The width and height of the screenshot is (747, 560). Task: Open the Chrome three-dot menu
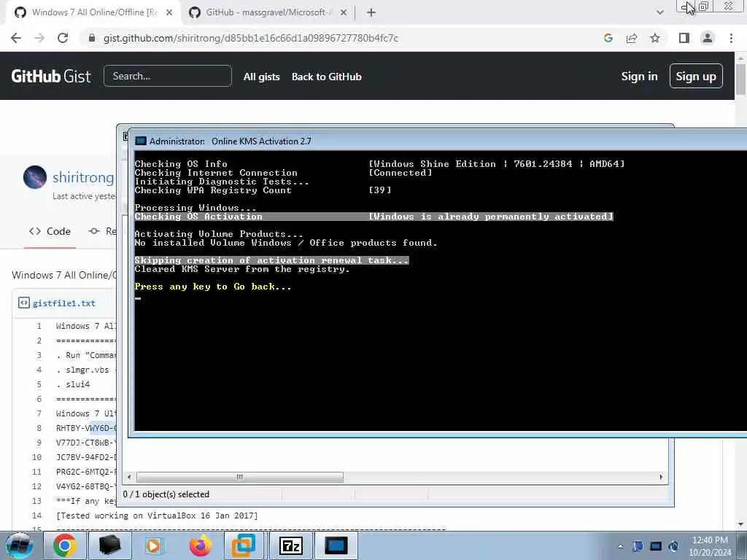point(731,38)
